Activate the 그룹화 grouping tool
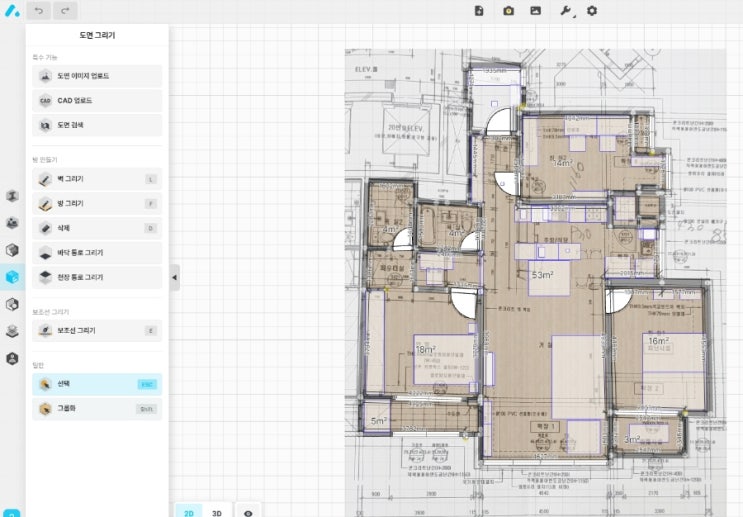The height and width of the screenshot is (517, 743). tap(97, 408)
